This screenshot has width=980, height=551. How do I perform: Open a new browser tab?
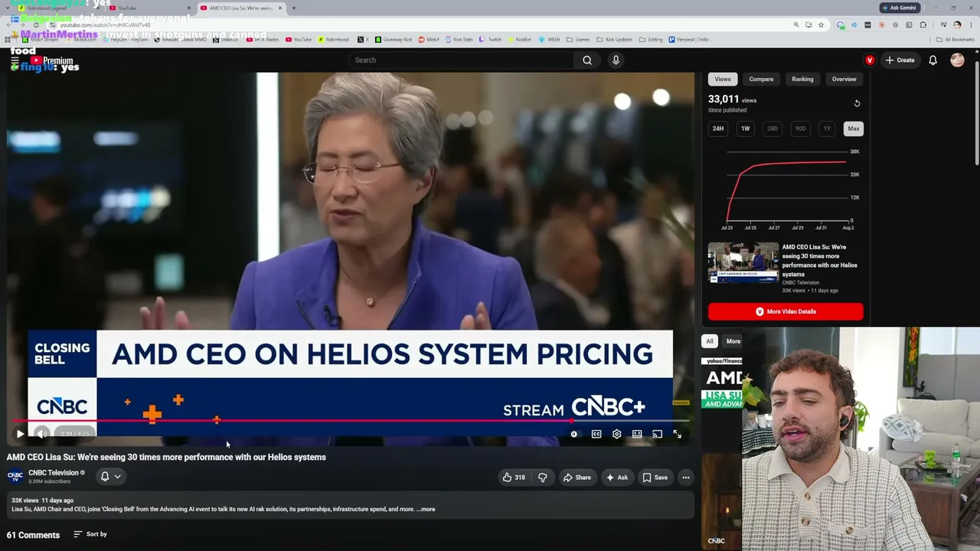pos(294,8)
